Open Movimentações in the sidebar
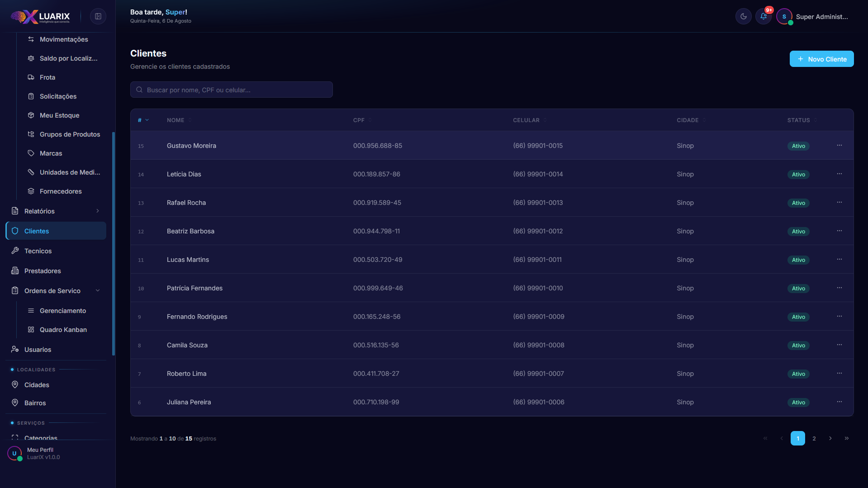Image resolution: width=868 pixels, height=488 pixels. (64, 39)
